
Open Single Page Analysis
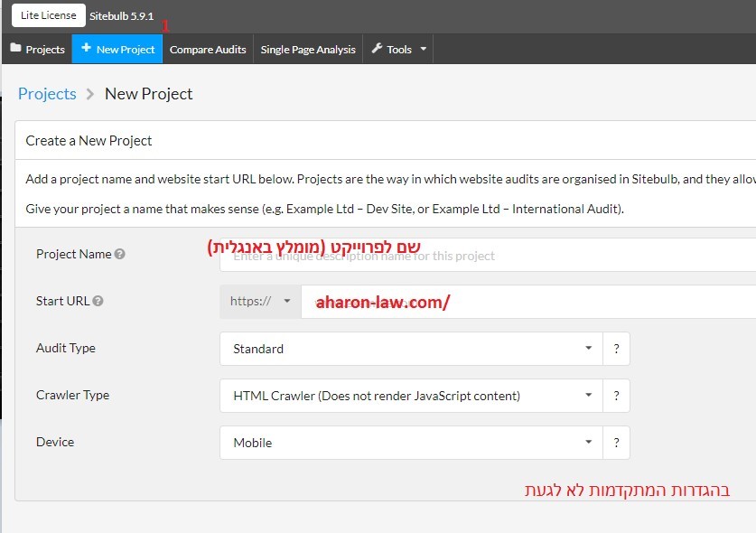(308, 49)
